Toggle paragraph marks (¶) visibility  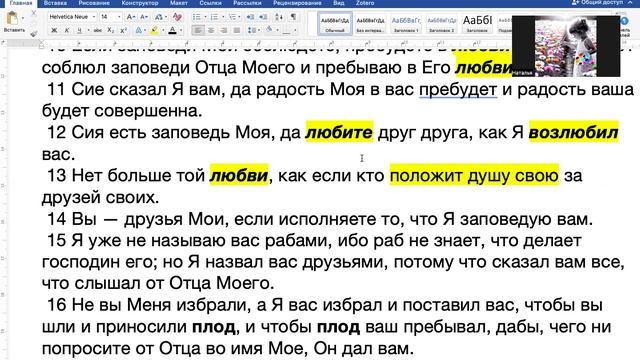click(x=293, y=17)
